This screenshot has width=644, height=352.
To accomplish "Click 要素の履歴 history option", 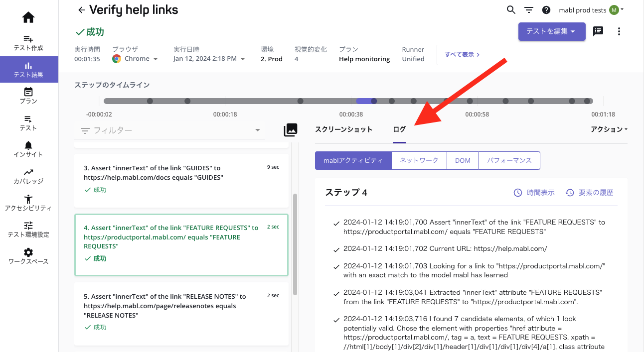I will pyautogui.click(x=590, y=192).
